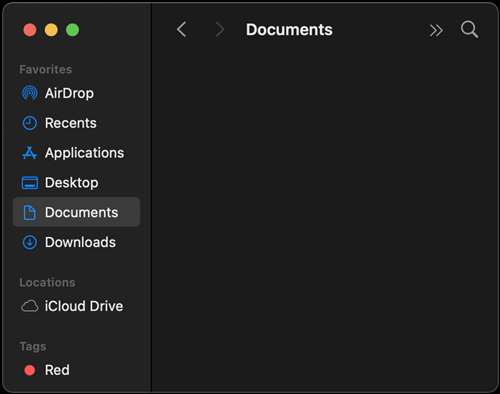This screenshot has height=394, width=500.
Task: Open the Applications label in sidebar
Action: pyautogui.click(x=84, y=153)
